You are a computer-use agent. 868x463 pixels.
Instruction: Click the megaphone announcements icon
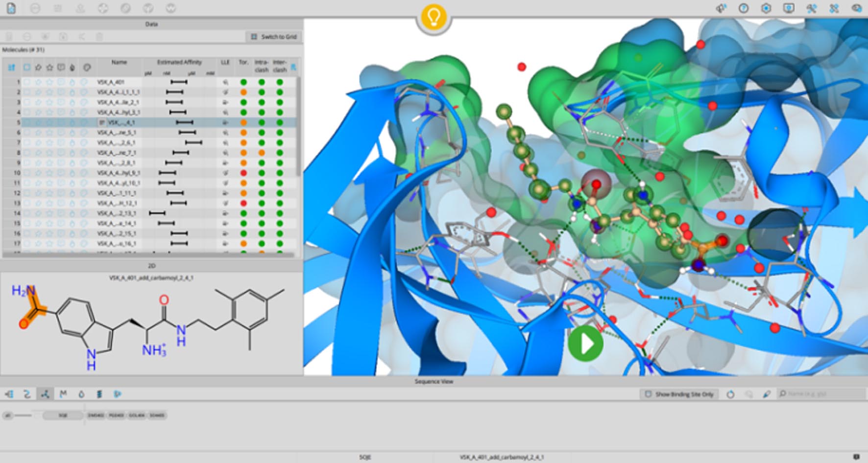[721, 8]
